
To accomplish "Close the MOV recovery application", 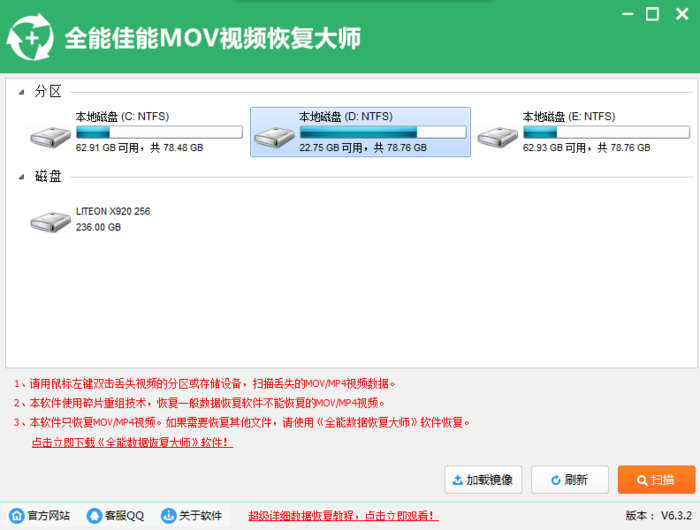I will click(682, 14).
